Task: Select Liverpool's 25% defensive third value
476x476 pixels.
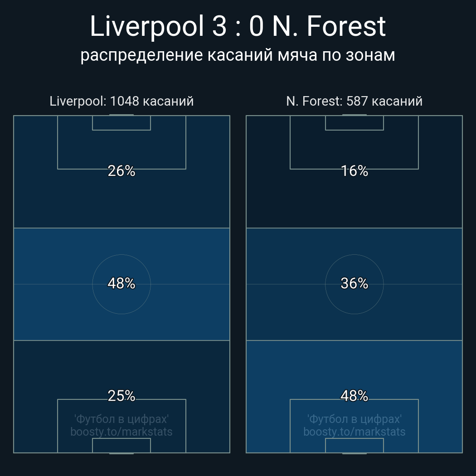Action: 121,396
